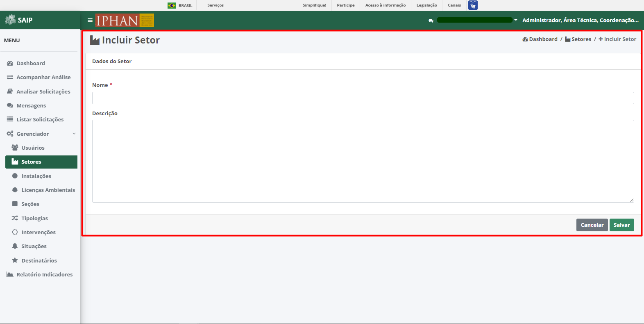
Task: Click the Mensagens chat bubbles icon
Action: coord(10,105)
